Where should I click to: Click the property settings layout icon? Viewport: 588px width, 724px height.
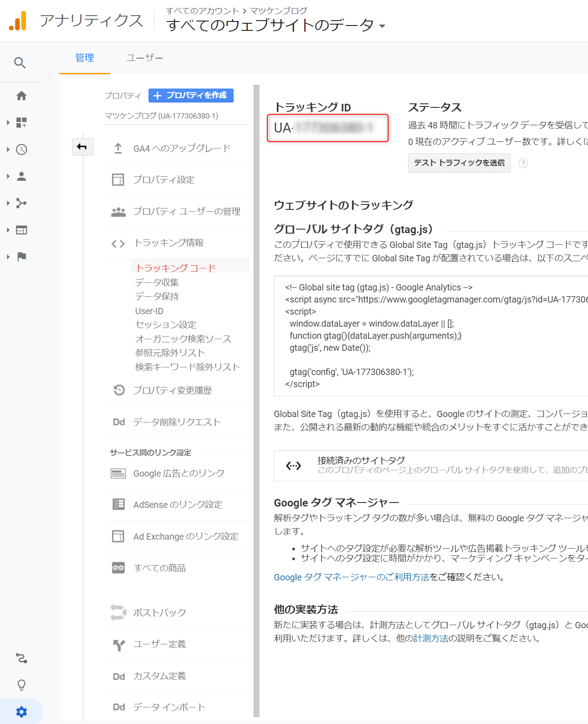[x=118, y=180]
